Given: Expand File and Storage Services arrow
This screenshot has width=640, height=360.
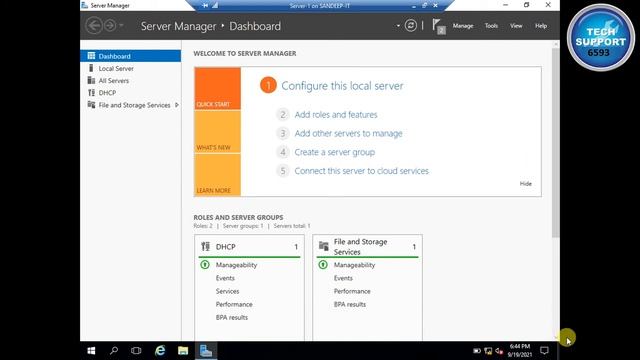Looking at the screenshot, I should (x=177, y=105).
